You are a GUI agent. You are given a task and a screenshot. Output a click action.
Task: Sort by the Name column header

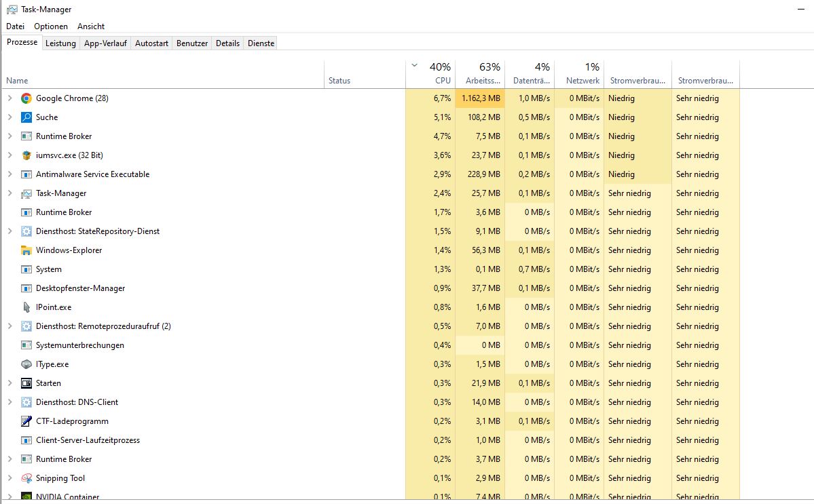click(163, 73)
